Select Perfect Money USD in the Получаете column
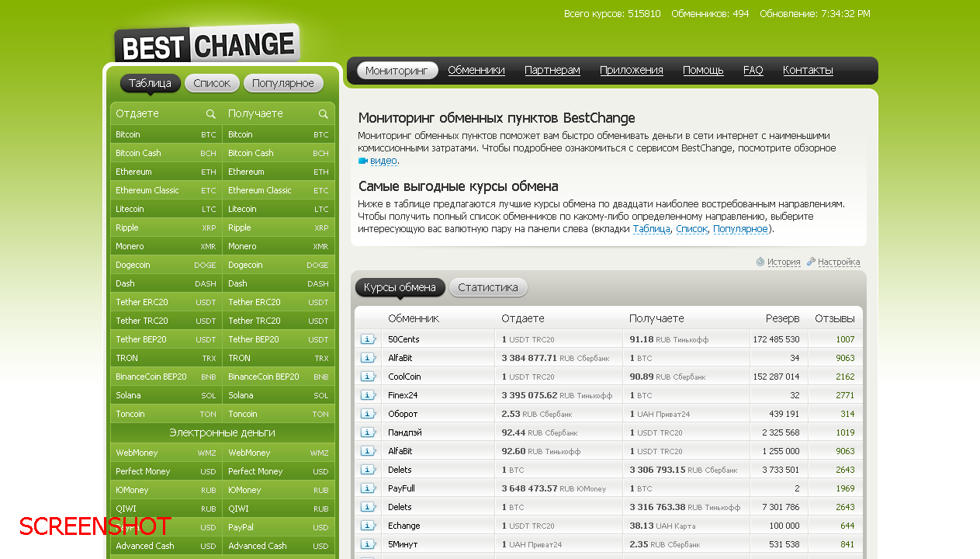This screenshot has height=559, width=980. (x=279, y=471)
